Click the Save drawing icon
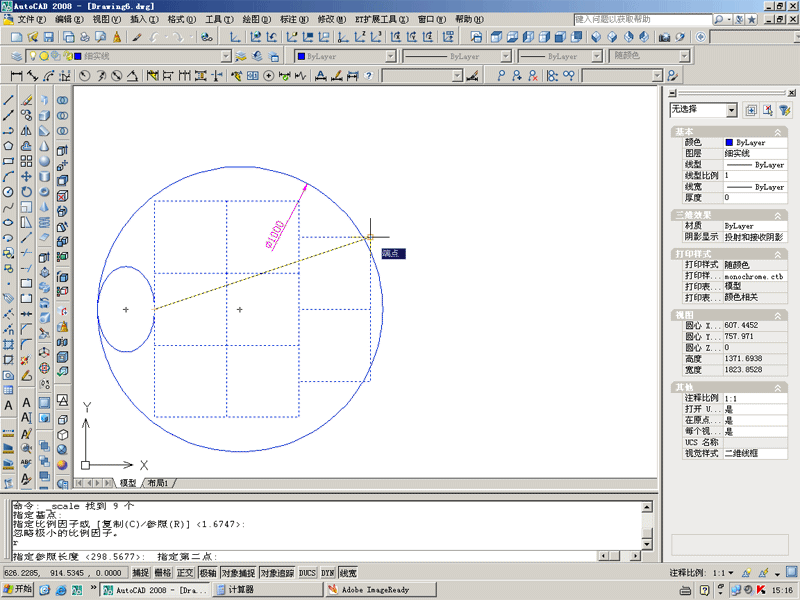 pos(48,37)
